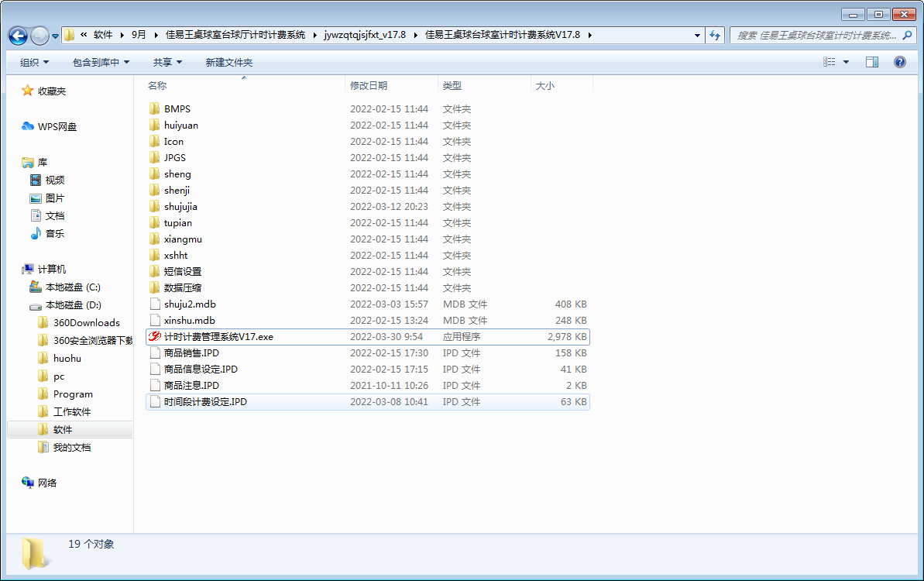Viewport: 924px width, 581px height.
Task: Open the 组织 dropdown menu
Action: (x=34, y=62)
